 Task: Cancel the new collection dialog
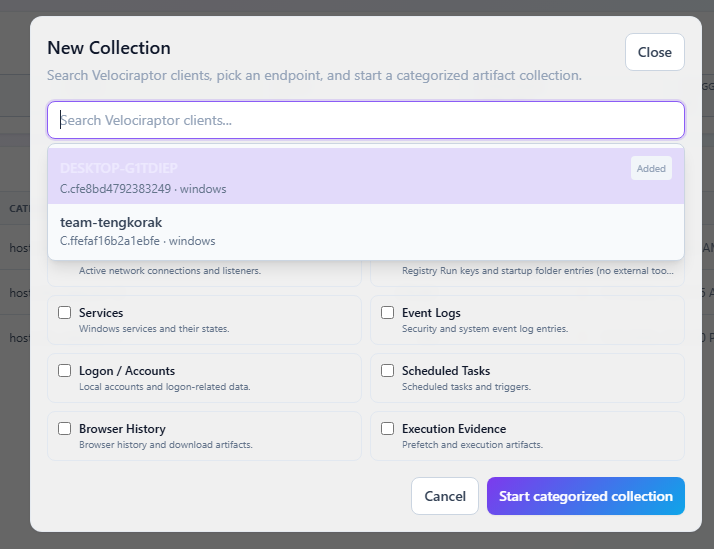445,496
